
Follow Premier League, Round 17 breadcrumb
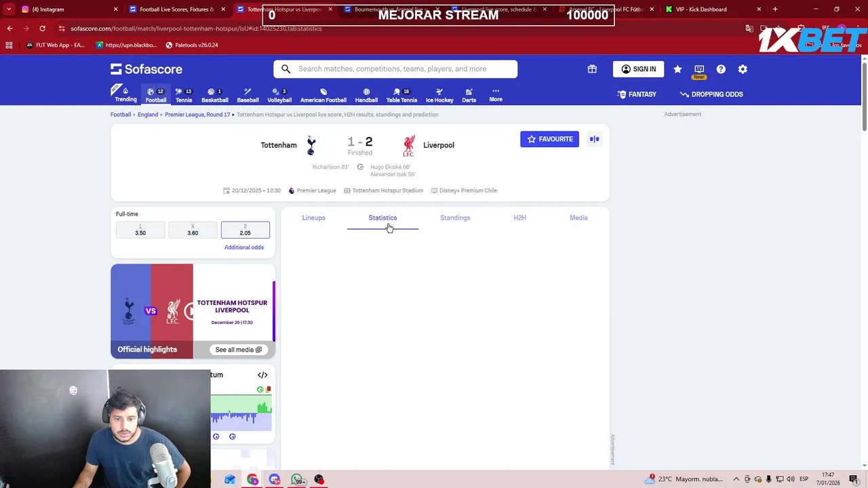(197, 115)
